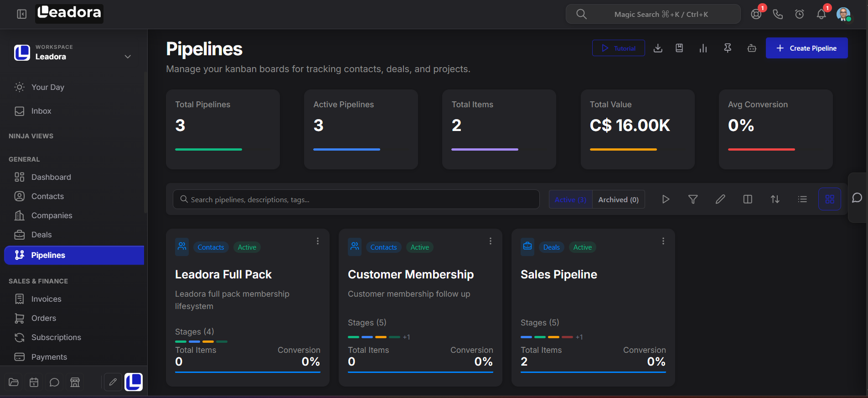Switch to the Archived (0) tab
868x398 pixels.
(619, 199)
